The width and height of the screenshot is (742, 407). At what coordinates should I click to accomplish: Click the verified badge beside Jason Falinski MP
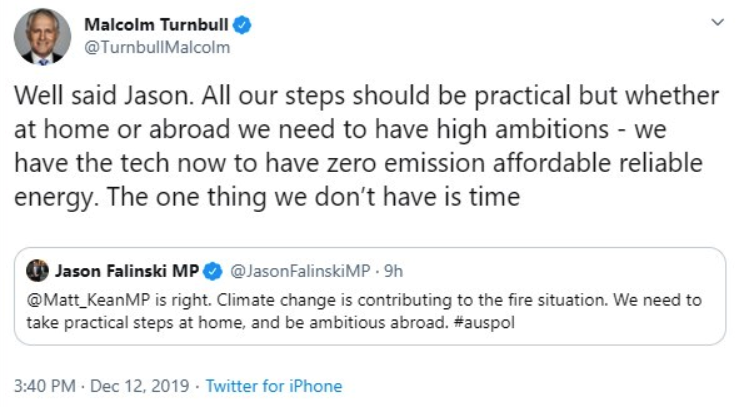(212, 270)
